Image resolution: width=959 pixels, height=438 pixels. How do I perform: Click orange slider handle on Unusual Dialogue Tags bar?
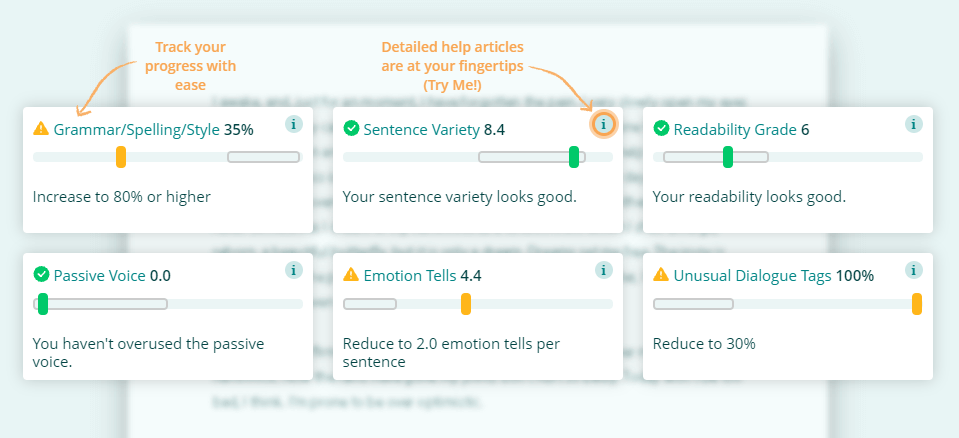point(917,304)
